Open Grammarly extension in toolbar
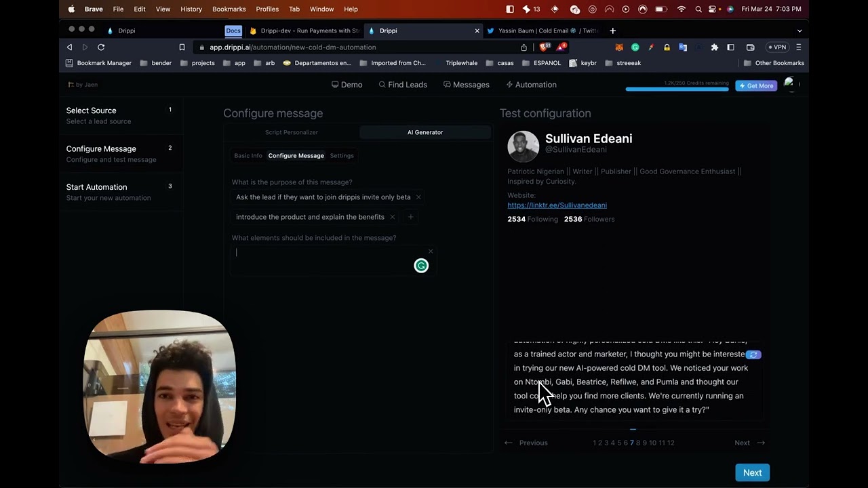This screenshot has width=868, height=488. coord(635,47)
